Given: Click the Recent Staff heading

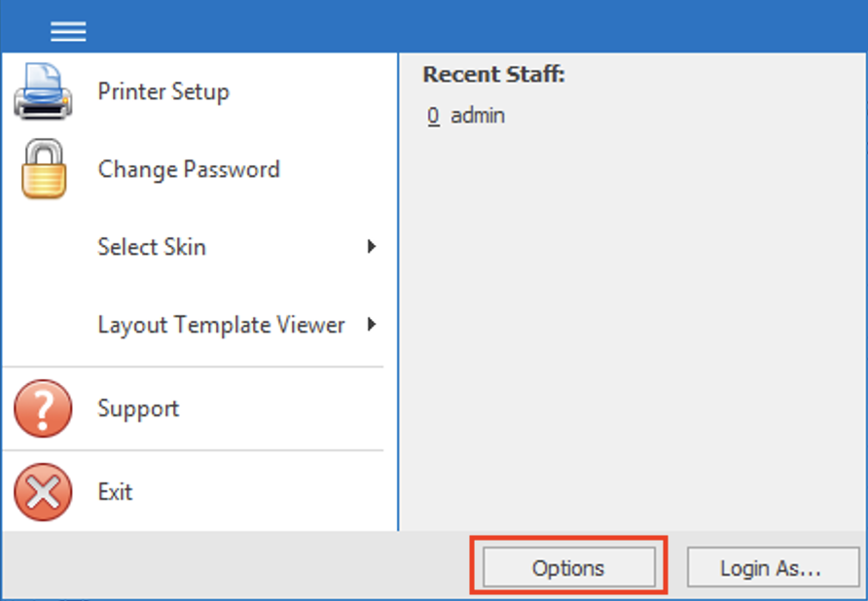Looking at the screenshot, I should click(x=491, y=74).
